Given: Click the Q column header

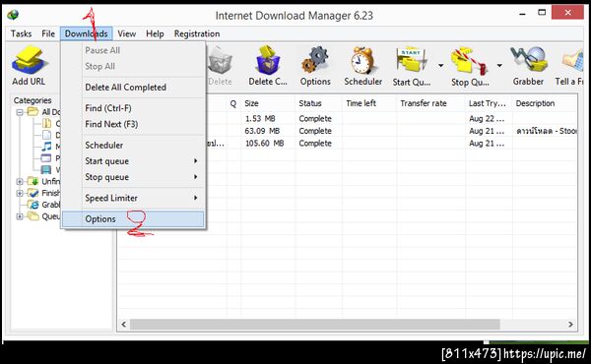Looking at the screenshot, I should (233, 103).
